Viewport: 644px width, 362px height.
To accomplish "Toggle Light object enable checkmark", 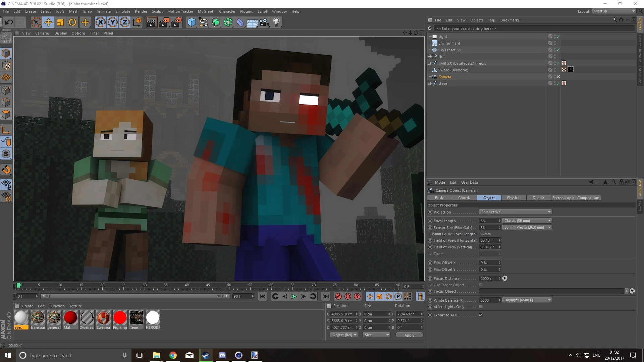I will click(x=558, y=37).
